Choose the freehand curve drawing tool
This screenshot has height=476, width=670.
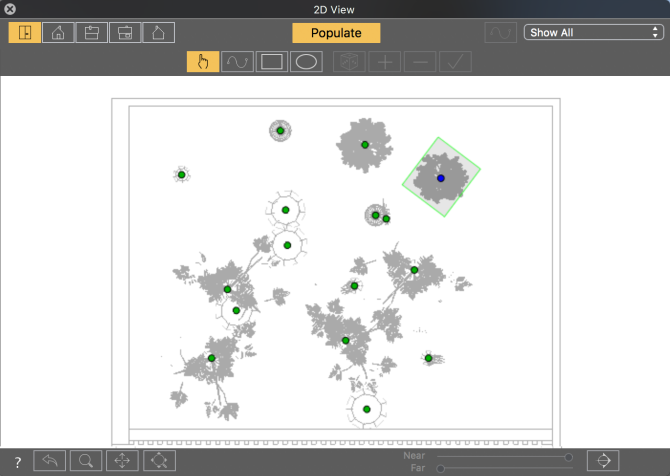[x=237, y=62]
